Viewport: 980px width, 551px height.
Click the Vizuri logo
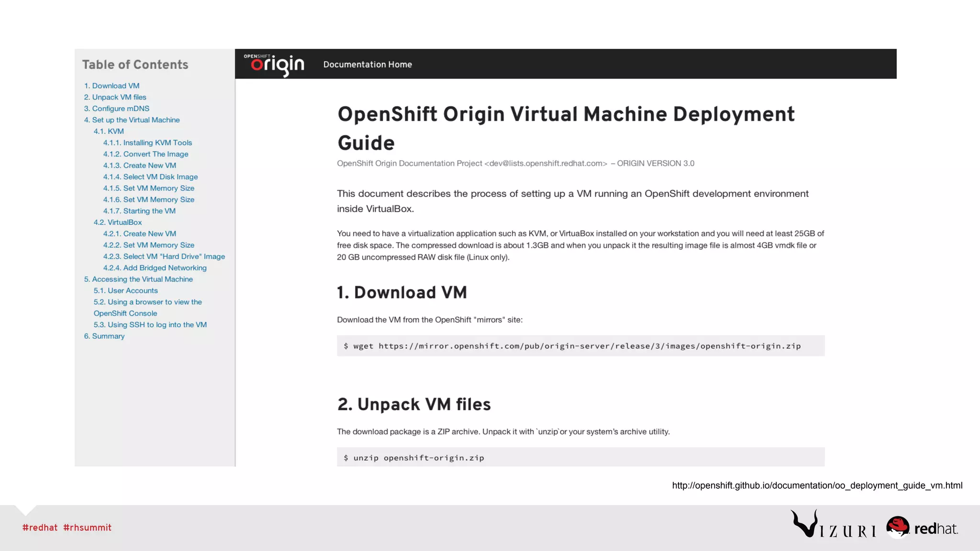tap(833, 524)
